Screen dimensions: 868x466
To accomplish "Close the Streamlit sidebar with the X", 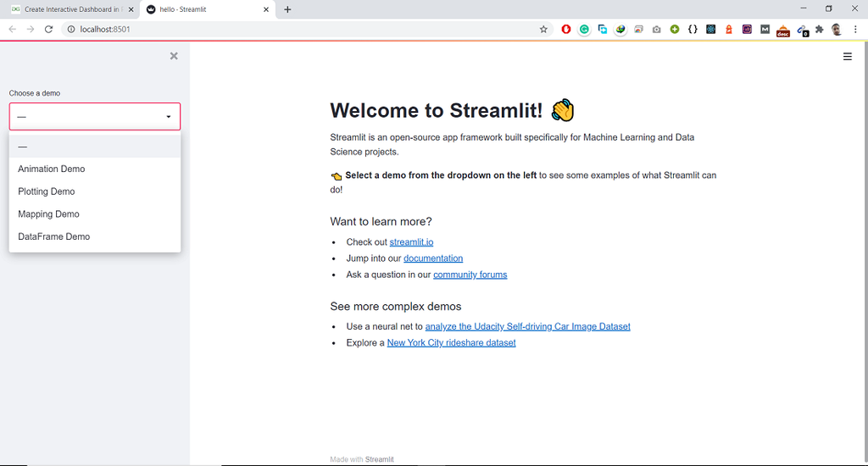I will (174, 56).
